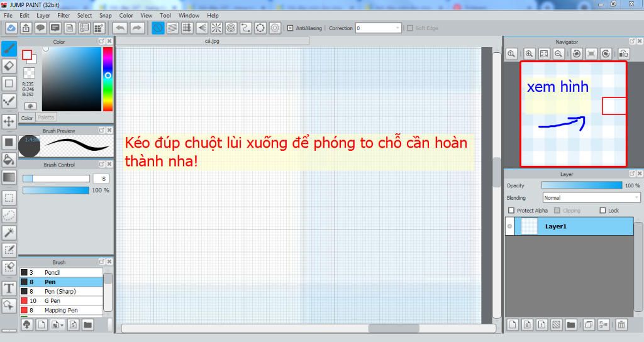The image size is (644, 342).
Task: Open the Snap menu
Action: (x=106, y=16)
